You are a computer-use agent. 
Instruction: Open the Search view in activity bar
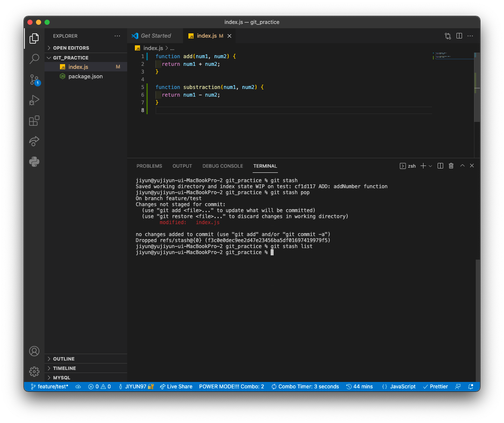[34, 59]
